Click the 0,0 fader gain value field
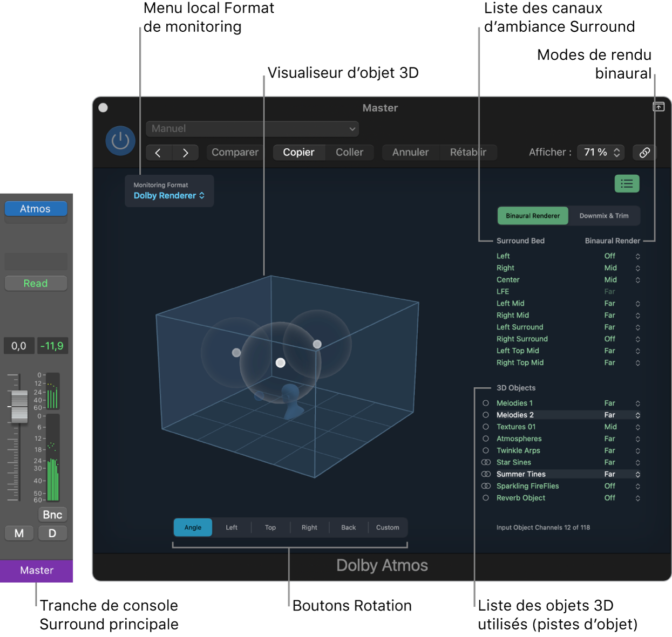 [x=19, y=346]
